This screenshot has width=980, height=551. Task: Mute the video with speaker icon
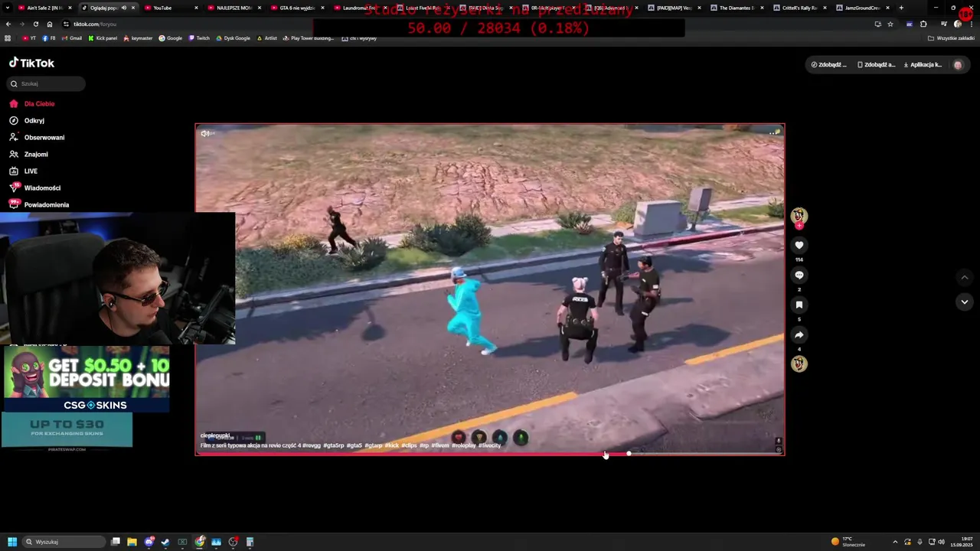point(205,133)
